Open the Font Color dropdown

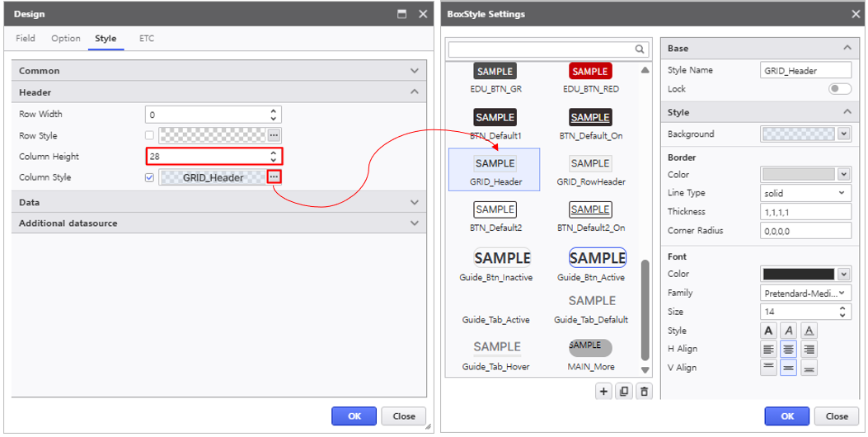tap(843, 274)
